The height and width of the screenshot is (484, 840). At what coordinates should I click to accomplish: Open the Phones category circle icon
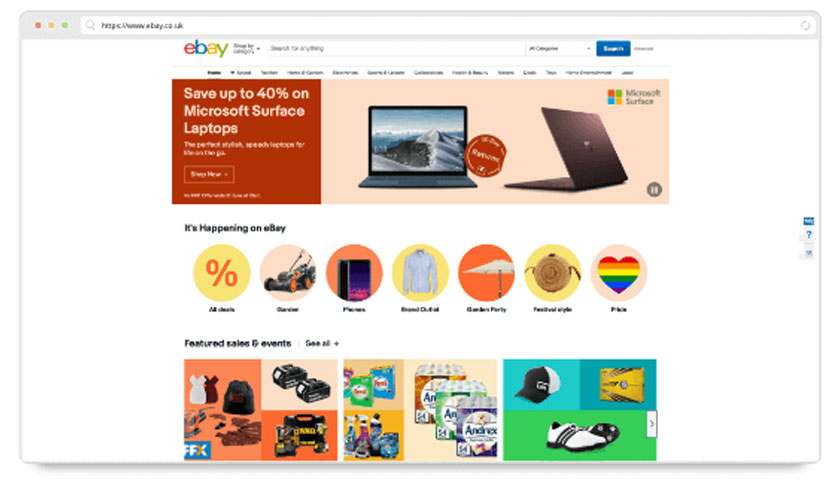354,272
